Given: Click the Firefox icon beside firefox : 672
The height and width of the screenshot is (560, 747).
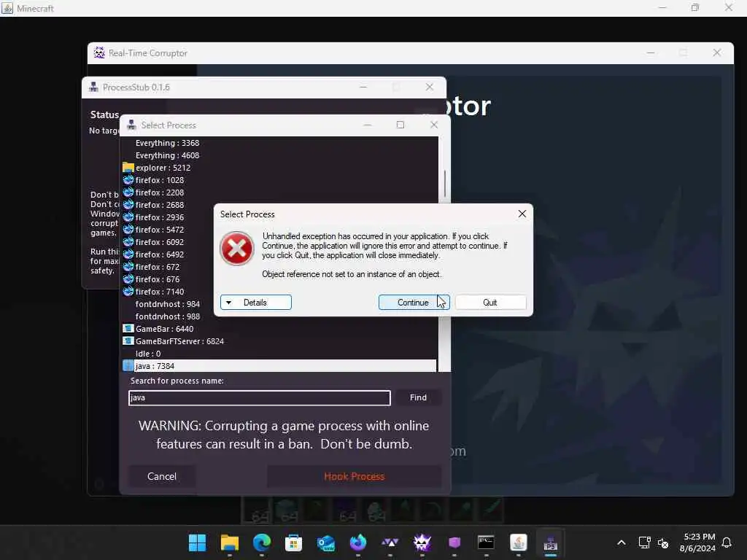Looking at the screenshot, I should coord(128,267).
